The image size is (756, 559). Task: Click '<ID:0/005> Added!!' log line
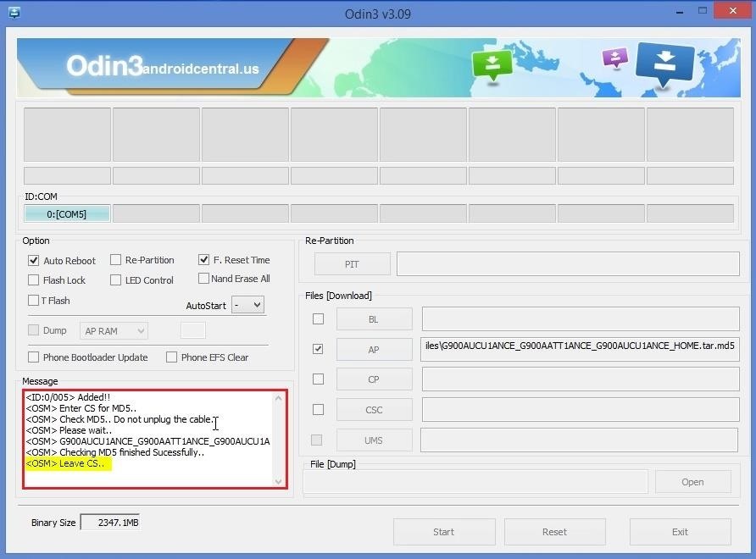pyautogui.click(x=68, y=397)
